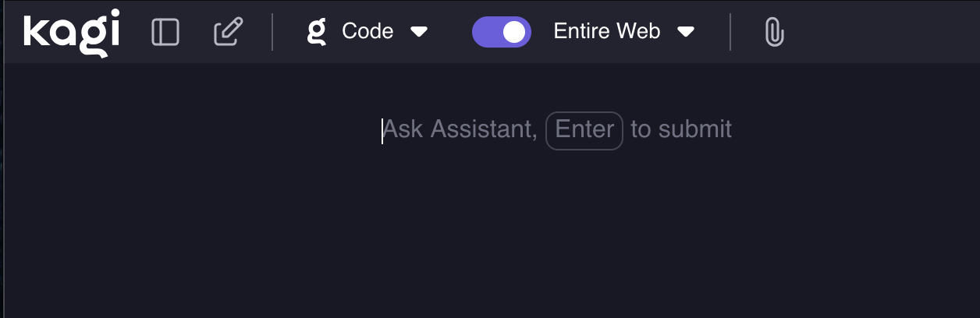The image size is (980, 318).
Task: Open the Code model dropdown
Action: pos(368,32)
